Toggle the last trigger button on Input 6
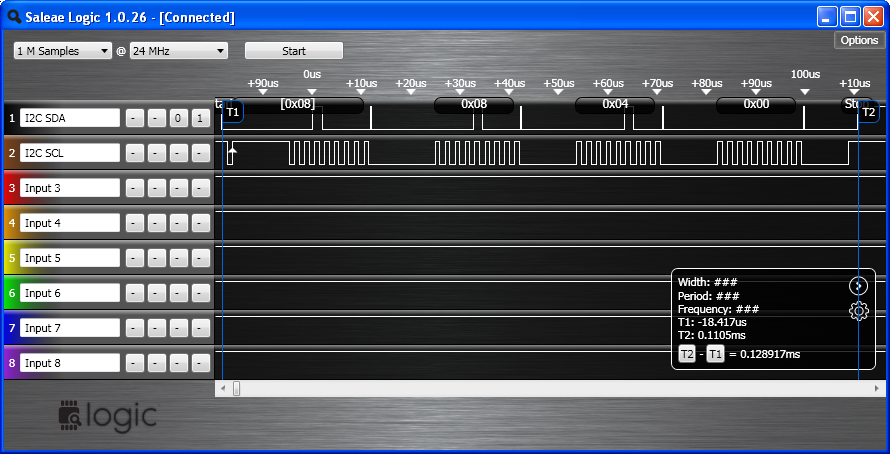 click(x=200, y=293)
